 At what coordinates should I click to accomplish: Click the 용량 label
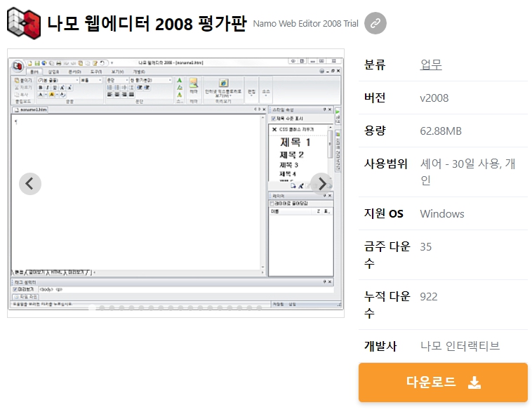(375, 131)
